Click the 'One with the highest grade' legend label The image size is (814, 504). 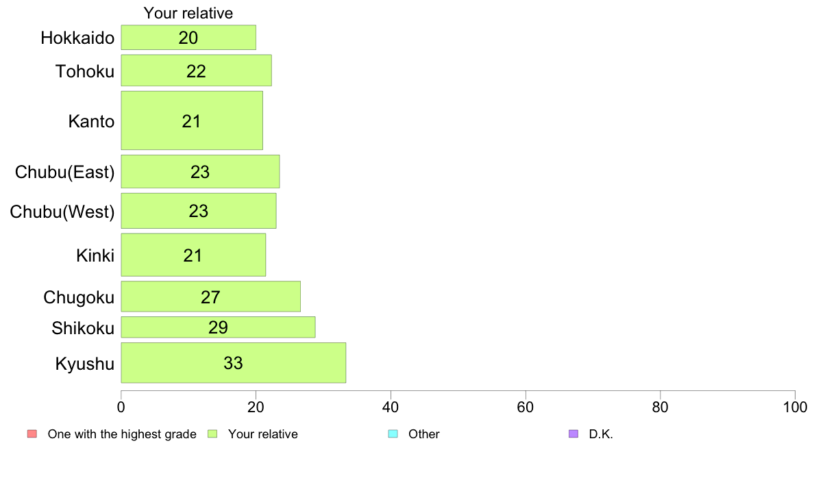point(122,434)
